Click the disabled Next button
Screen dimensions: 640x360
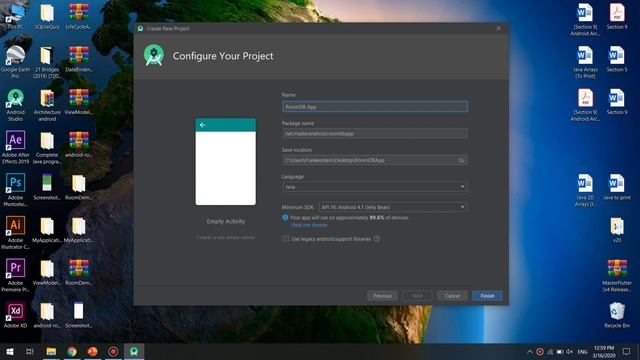coord(417,296)
